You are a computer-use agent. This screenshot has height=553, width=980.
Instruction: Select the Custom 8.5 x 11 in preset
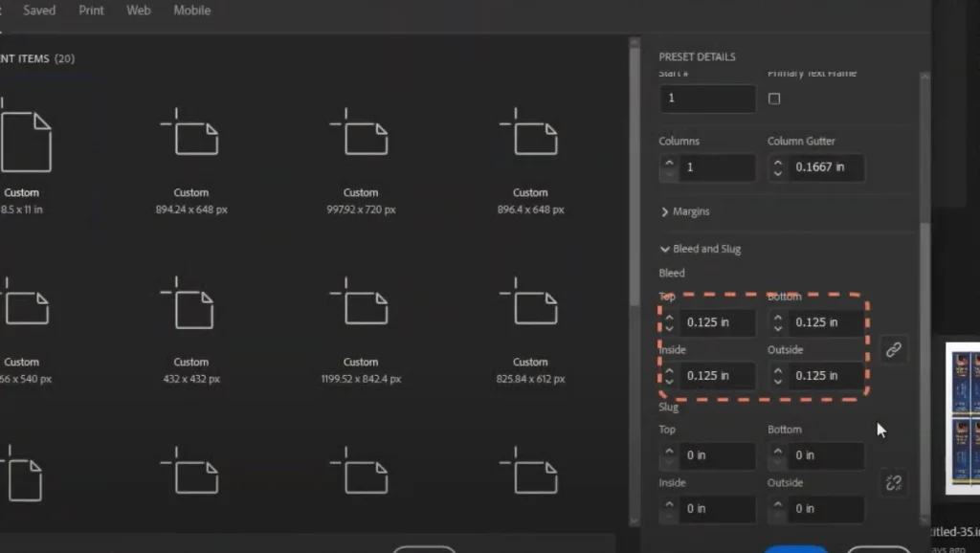[23, 159]
